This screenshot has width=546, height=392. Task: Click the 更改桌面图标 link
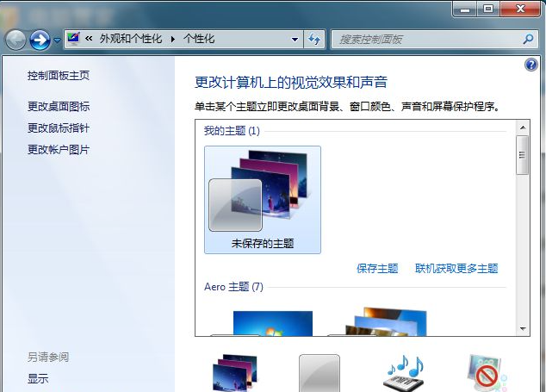(x=58, y=107)
